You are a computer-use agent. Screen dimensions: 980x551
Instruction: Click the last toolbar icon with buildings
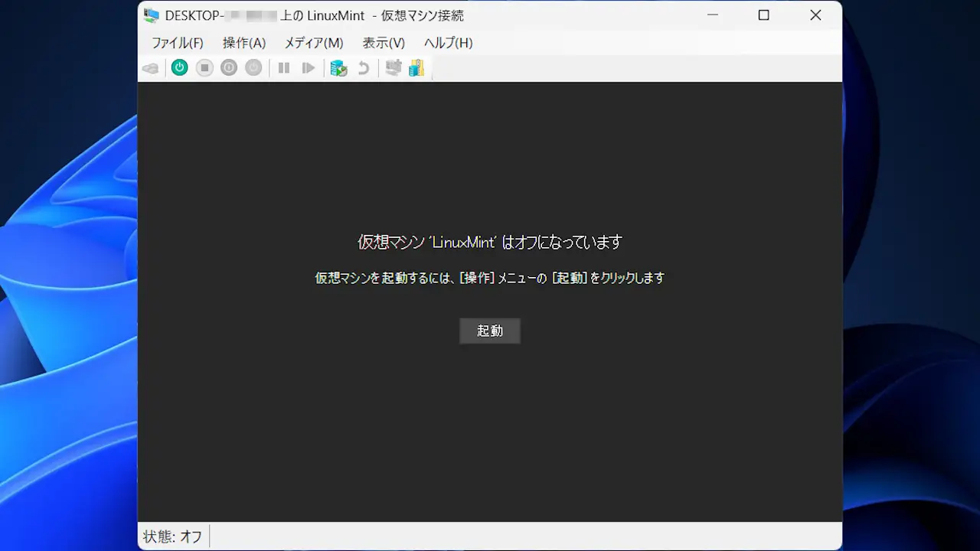click(416, 68)
